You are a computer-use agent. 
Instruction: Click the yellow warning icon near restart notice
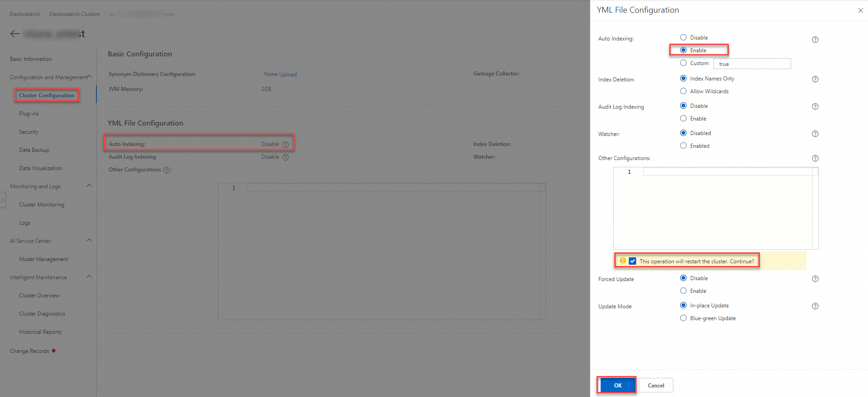coord(623,261)
